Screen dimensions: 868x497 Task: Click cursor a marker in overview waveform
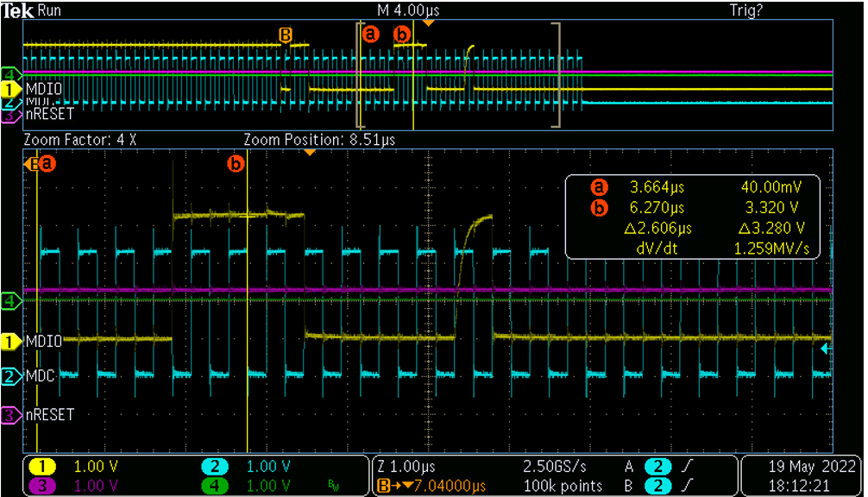point(371,35)
